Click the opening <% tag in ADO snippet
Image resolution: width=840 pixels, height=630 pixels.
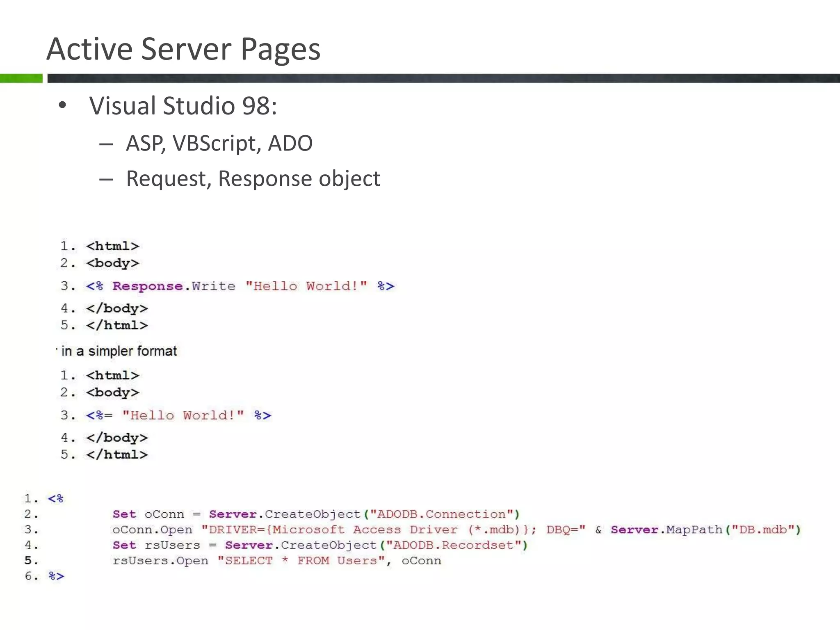tap(55, 499)
